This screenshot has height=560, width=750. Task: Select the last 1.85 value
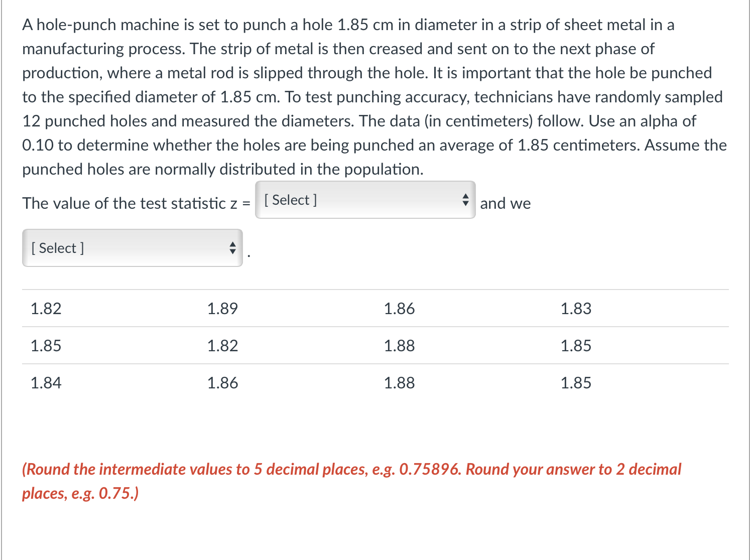pos(576,382)
